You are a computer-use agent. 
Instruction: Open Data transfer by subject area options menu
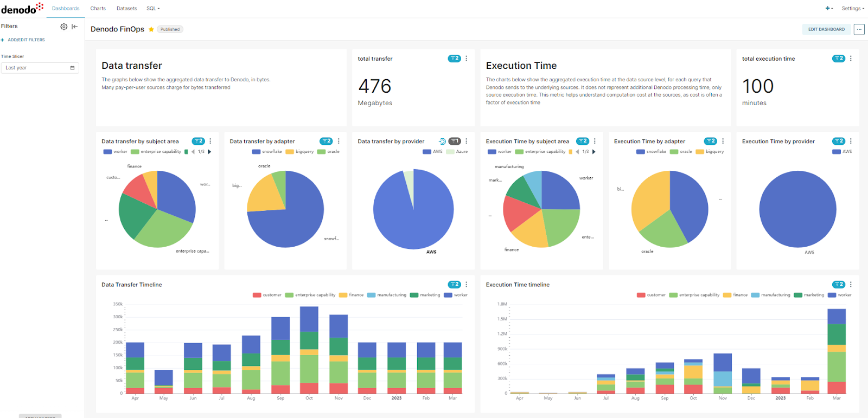pos(210,141)
